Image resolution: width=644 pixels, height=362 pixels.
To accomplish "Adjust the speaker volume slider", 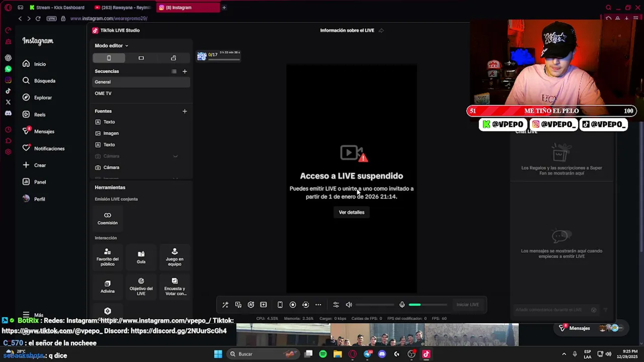I will tap(375, 305).
